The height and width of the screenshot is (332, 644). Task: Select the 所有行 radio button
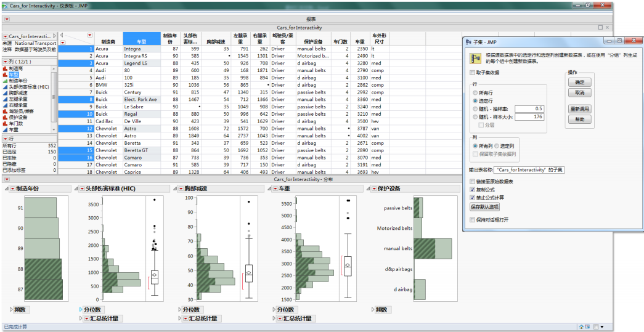(475, 93)
